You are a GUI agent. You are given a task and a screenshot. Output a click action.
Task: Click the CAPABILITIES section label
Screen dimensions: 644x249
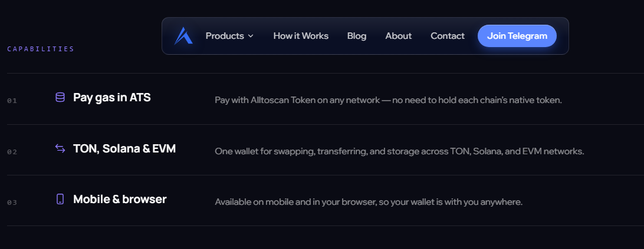[41, 49]
